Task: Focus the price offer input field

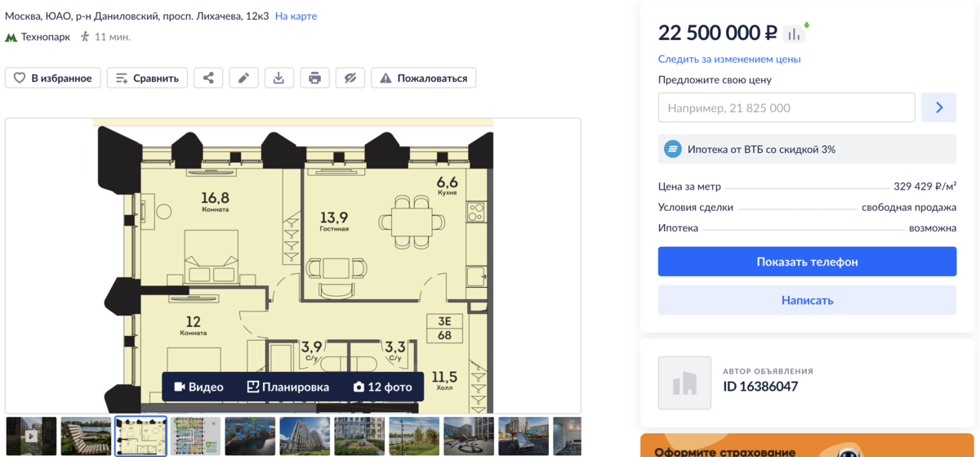Action: 786,108
